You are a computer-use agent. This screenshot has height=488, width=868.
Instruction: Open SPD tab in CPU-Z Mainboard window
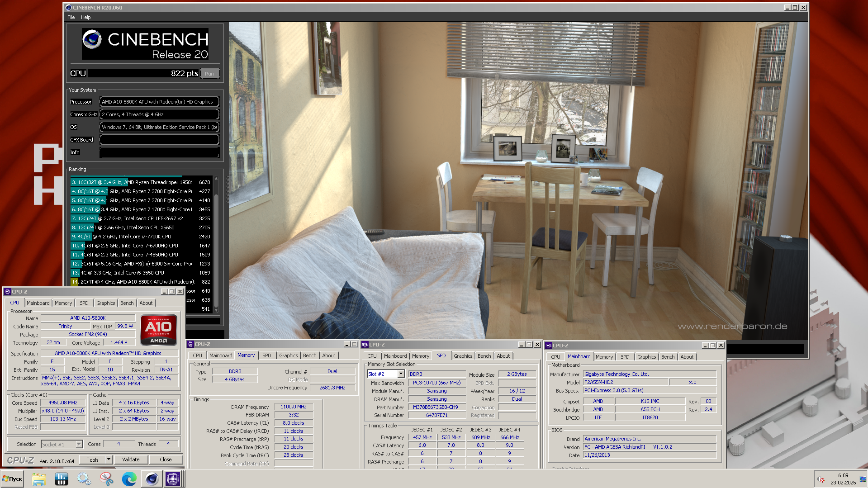pos(625,357)
